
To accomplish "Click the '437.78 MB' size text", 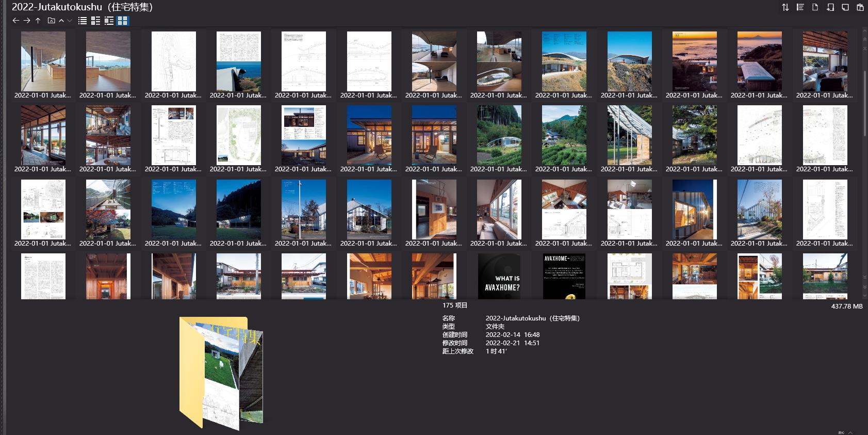I will (847, 307).
